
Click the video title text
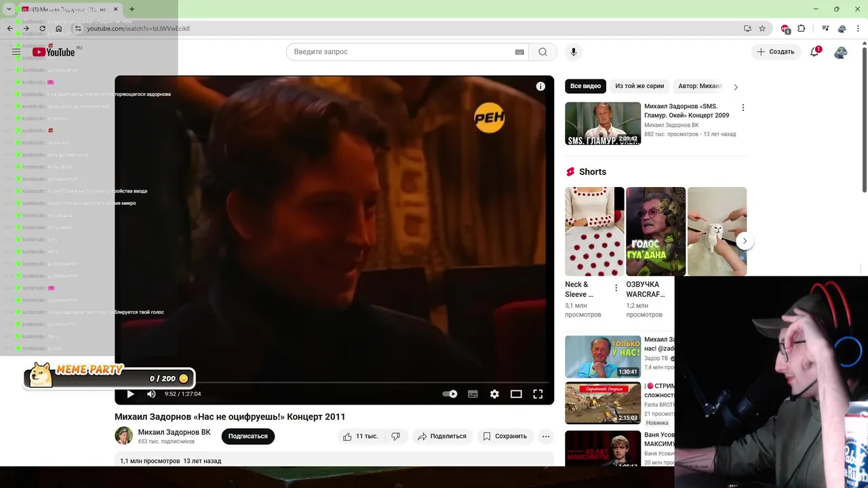(x=230, y=417)
